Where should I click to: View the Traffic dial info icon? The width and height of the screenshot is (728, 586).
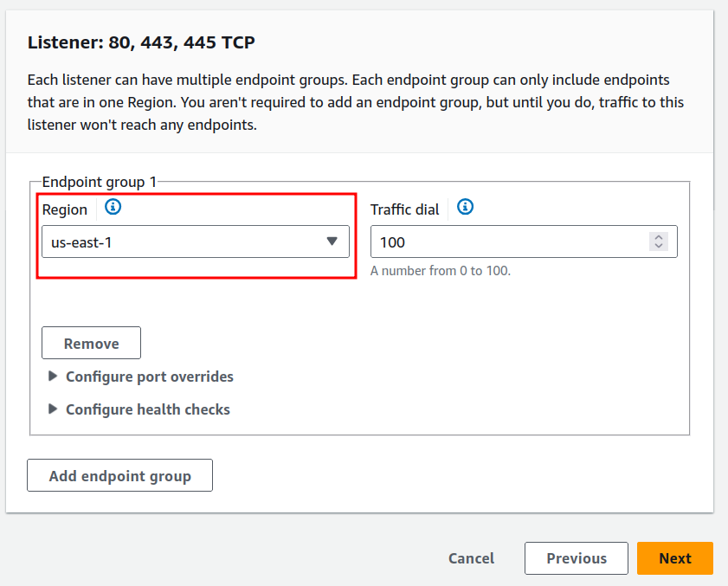pos(465,208)
